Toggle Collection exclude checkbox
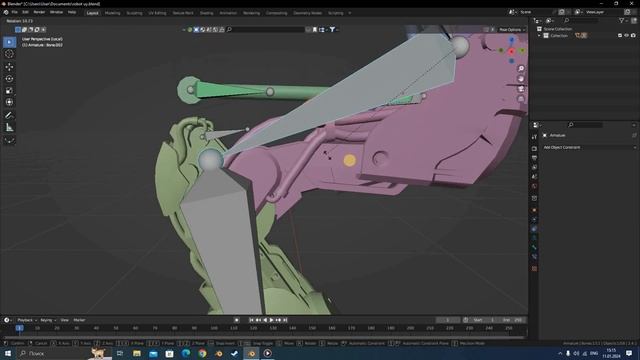This screenshot has height=360, width=640. click(x=620, y=36)
